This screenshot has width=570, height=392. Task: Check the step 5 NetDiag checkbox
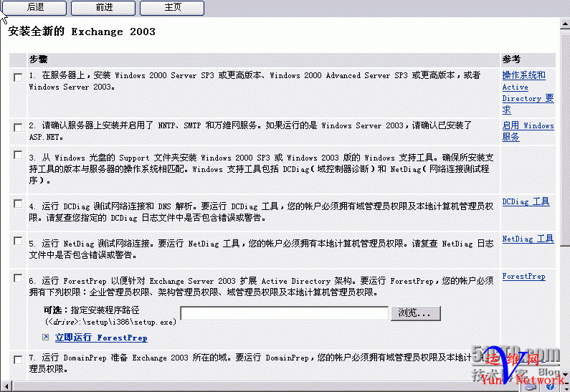click(x=18, y=241)
